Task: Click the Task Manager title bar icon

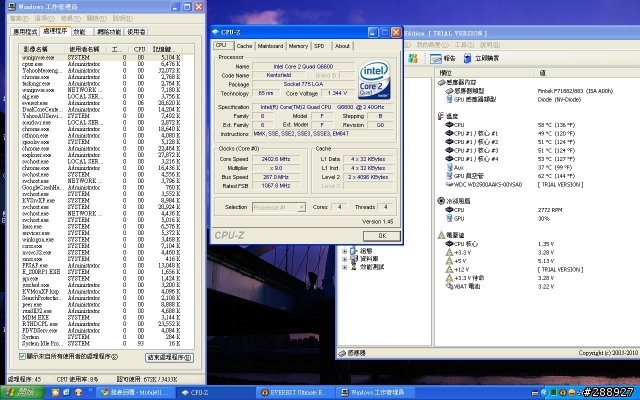Action: click(x=13, y=7)
